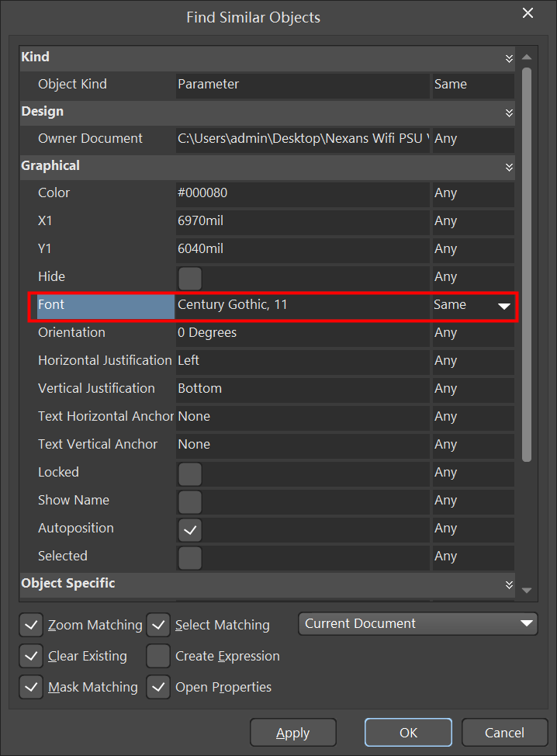Select the Object Kind match type cell
The width and height of the screenshot is (557, 756).
472,85
